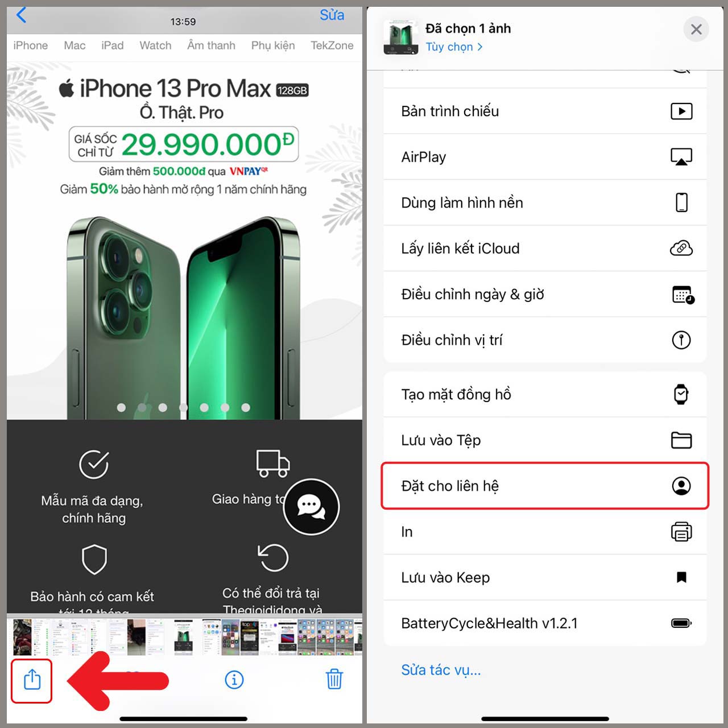Image resolution: width=728 pixels, height=728 pixels.
Task: Tap Sửa to edit the photo
Action: 332,15
